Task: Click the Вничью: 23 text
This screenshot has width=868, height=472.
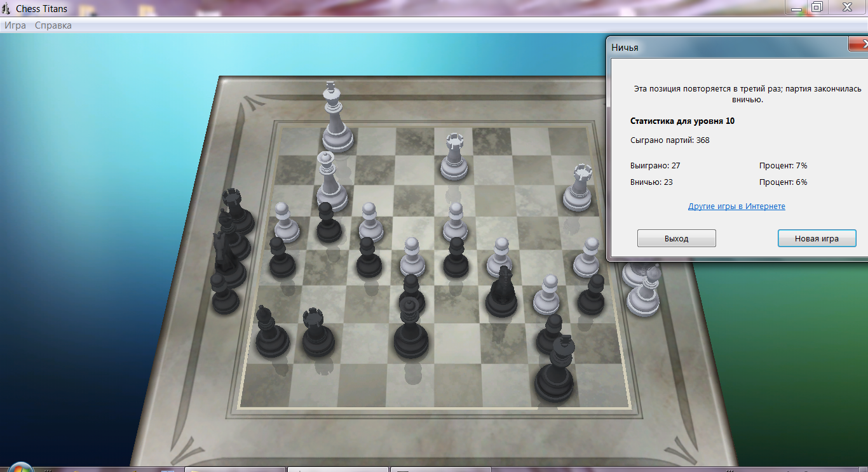Action: click(x=651, y=182)
